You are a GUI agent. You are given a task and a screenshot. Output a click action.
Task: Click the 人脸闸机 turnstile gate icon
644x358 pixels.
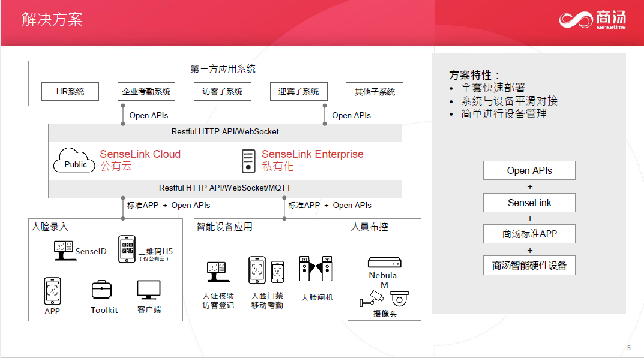coord(316,269)
